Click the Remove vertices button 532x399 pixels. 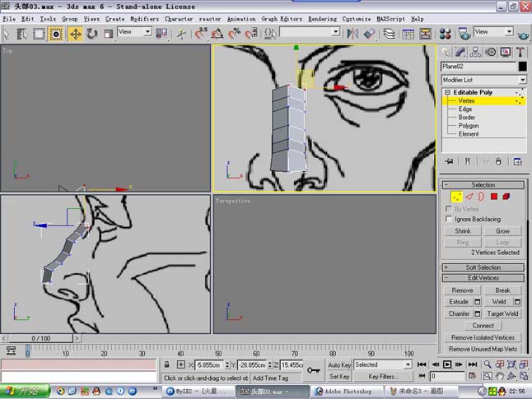click(462, 290)
